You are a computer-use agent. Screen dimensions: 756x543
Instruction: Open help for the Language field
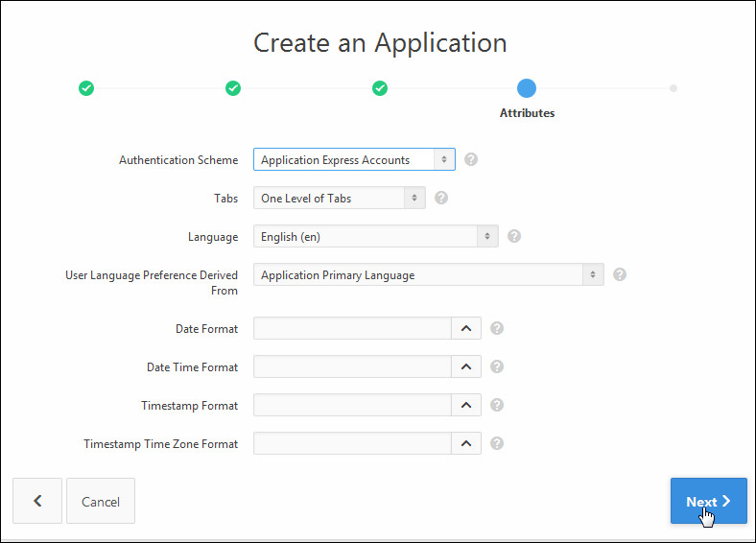pos(514,236)
